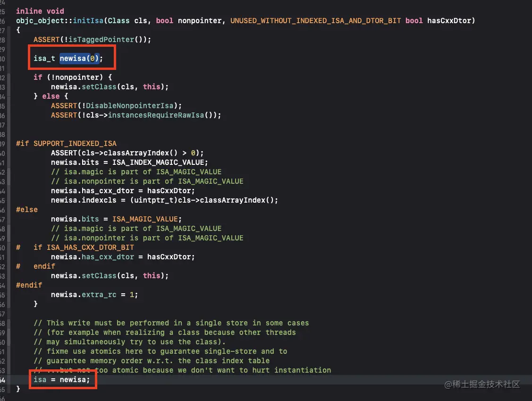Image resolution: width=532 pixels, height=401 pixels.
Task: Click the ISA_MAGIC_VALUE assignment
Action: click(x=117, y=219)
